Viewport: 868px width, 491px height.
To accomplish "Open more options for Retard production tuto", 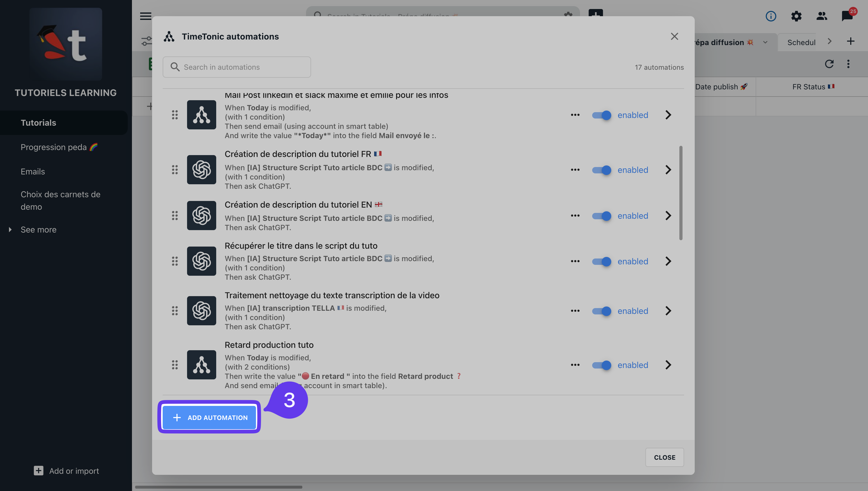I will pos(575,365).
